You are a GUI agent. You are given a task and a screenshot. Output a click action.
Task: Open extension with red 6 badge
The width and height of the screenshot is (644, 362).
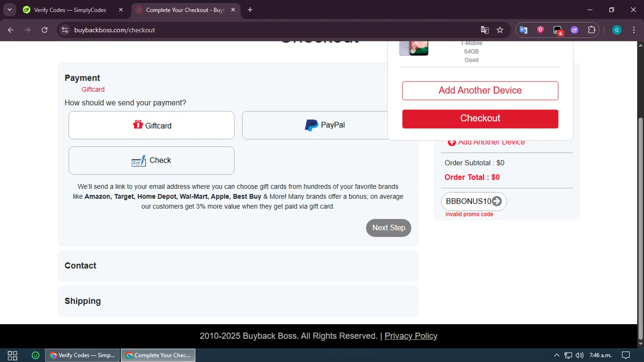(x=558, y=30)
